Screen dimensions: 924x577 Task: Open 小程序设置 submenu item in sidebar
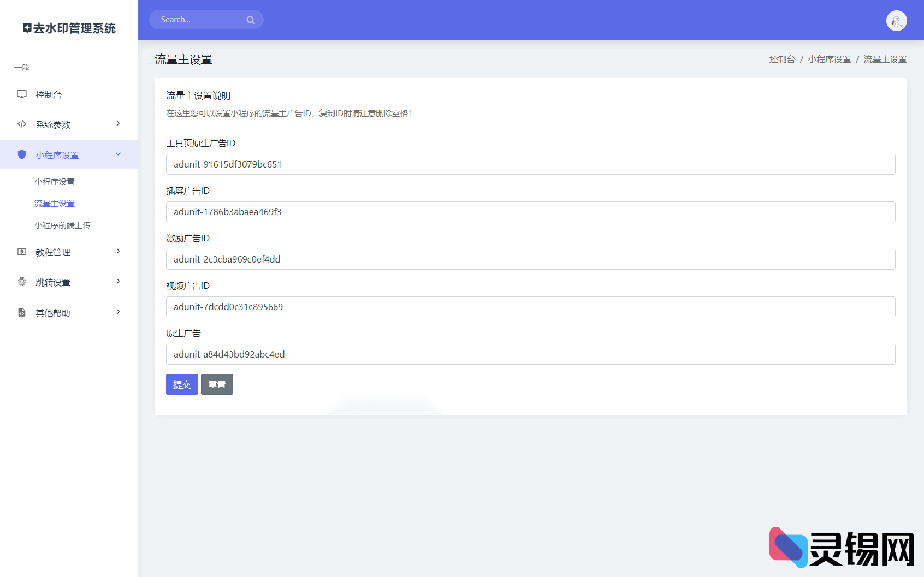55,181
